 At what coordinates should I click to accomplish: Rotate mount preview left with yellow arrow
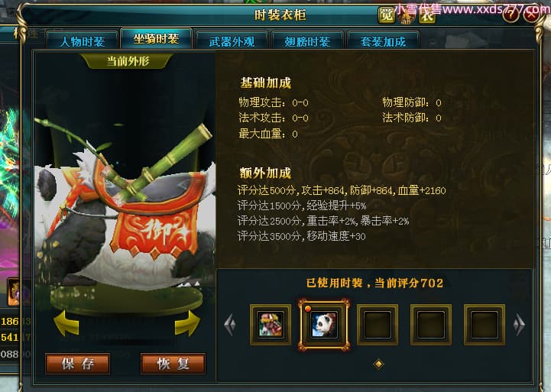66,323
